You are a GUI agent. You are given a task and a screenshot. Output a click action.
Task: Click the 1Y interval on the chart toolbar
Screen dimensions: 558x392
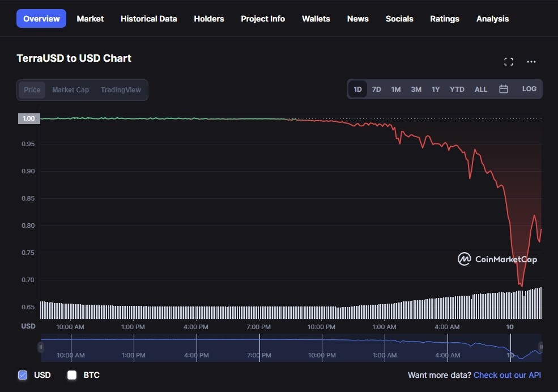[436, 89]
